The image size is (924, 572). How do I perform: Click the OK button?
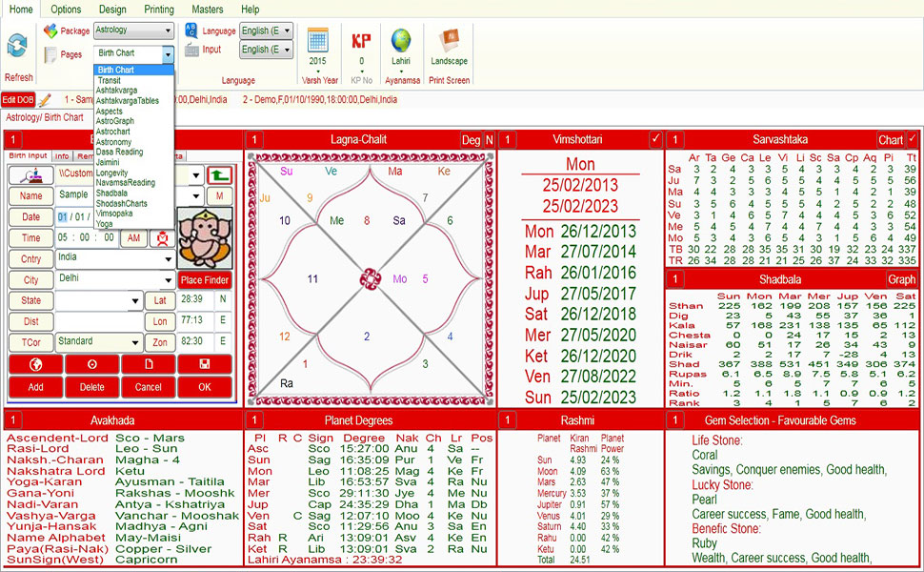205,387
